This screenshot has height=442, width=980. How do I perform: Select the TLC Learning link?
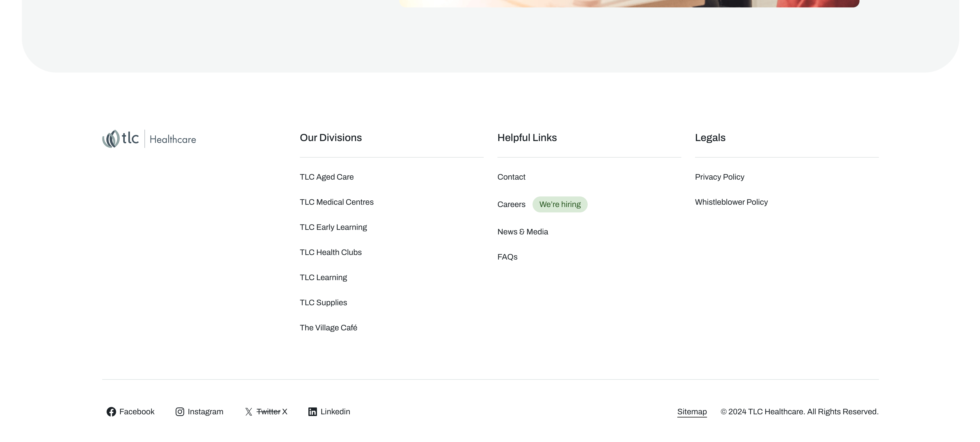[323, 277]
